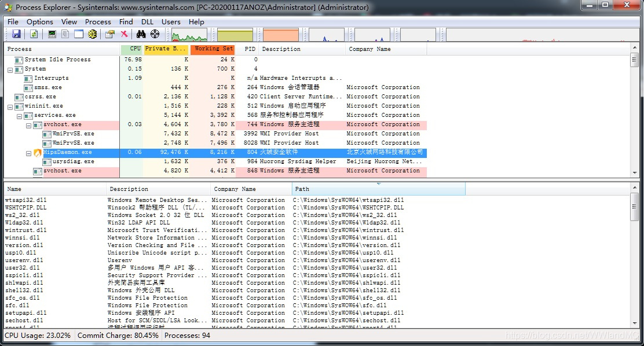Switch the lower pane DLL/handle view via the gear icon
Viewport: 644px width, 346px height.
click(x=93, y=34)
